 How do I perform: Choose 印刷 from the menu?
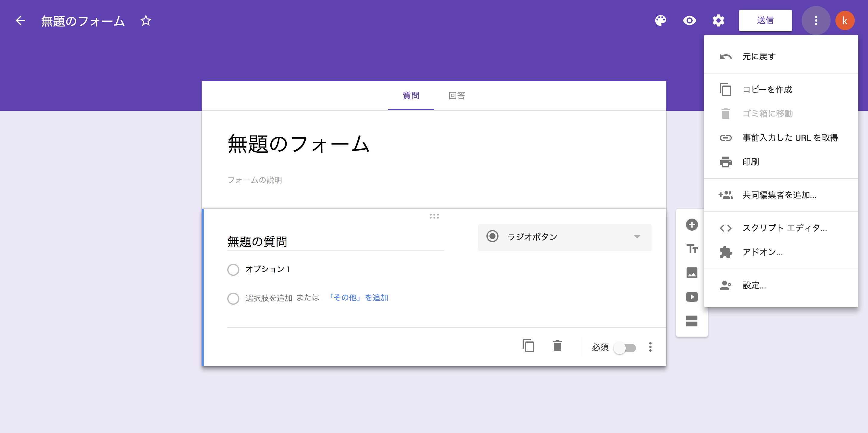[781, 162]
